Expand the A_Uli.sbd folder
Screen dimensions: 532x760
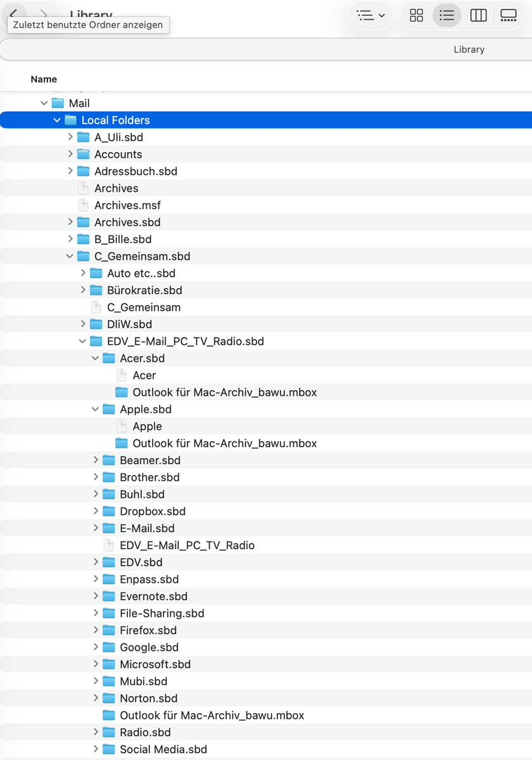click(x=70, y=137)
